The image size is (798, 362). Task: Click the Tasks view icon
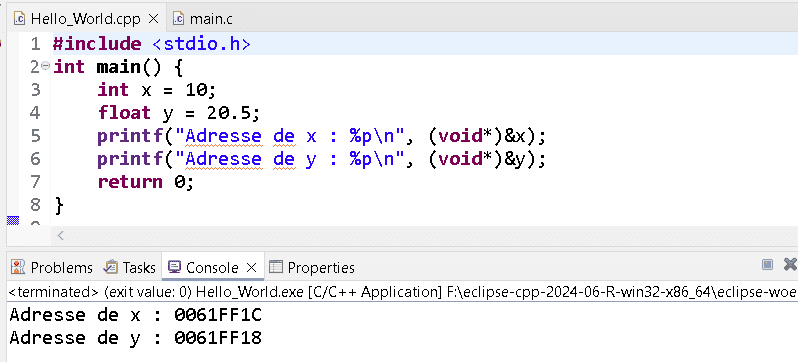[110, 267]
